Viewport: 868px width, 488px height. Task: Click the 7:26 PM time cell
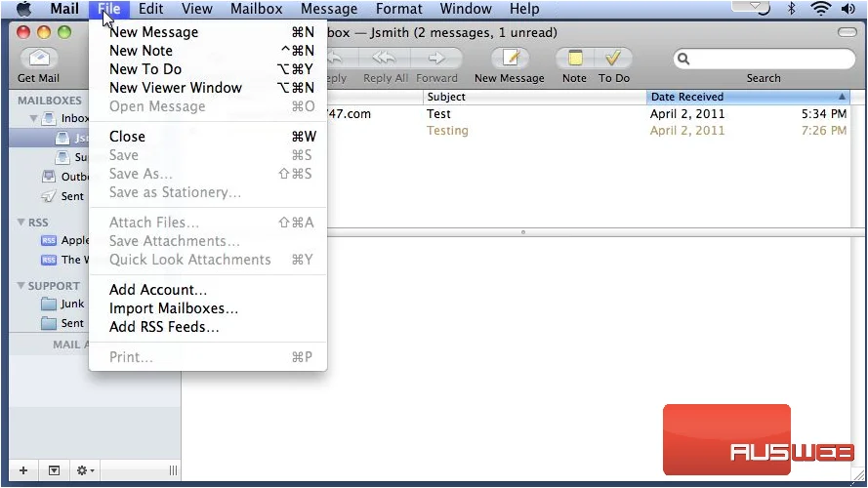click(x=824, y=131)
